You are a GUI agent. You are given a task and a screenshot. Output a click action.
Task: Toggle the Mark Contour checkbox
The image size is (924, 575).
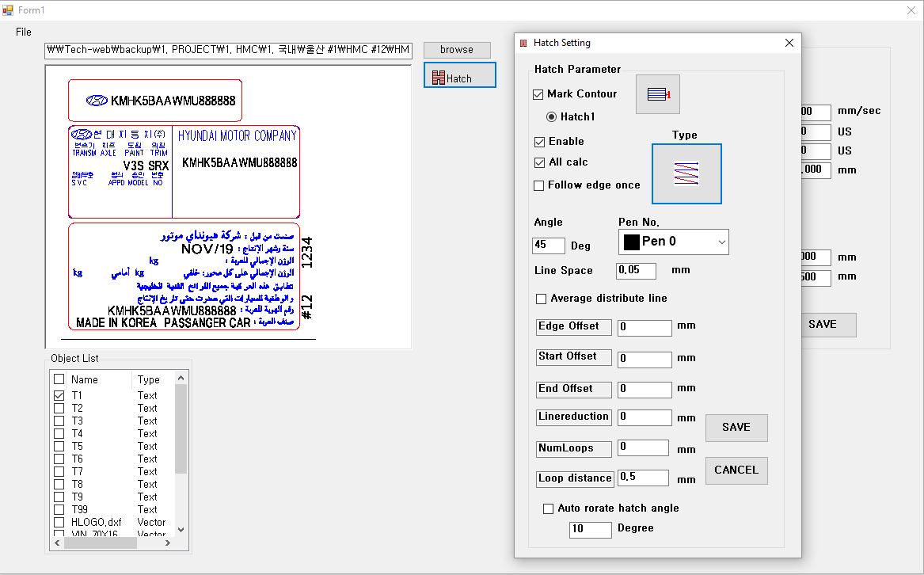(x=538, y=94)
